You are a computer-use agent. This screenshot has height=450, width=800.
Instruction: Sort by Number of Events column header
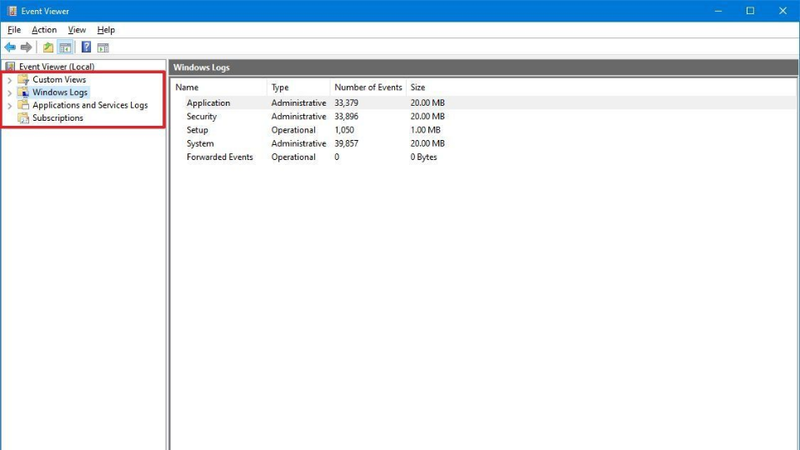pos(368,87)
